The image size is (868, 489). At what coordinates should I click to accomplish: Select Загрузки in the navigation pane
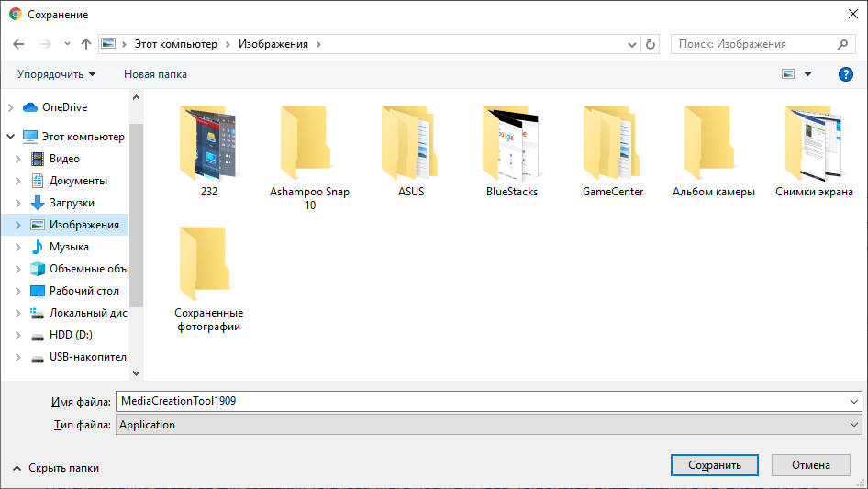tap(72, 203)
